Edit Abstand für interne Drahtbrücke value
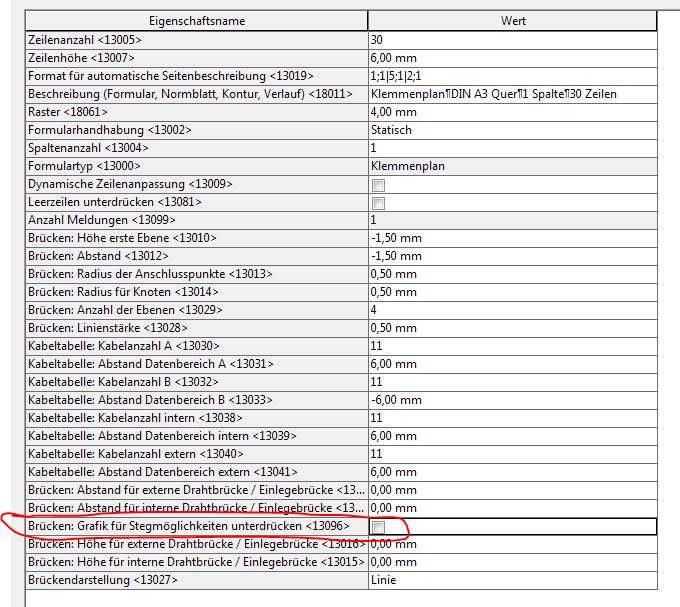 click(513, 508)
